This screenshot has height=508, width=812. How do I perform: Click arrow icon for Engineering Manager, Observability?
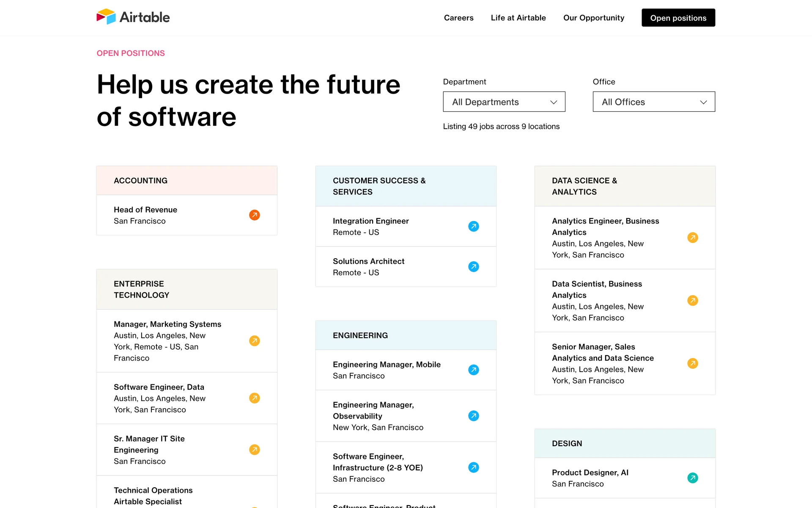473,416
